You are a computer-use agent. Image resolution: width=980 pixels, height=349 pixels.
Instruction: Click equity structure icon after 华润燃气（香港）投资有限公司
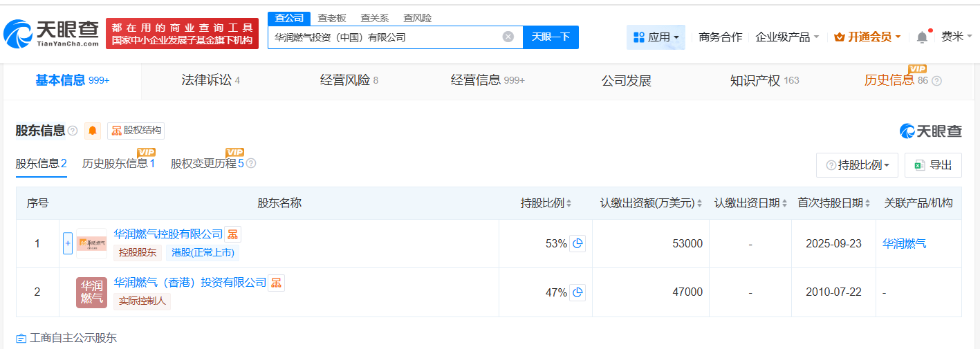pos(276,283)
